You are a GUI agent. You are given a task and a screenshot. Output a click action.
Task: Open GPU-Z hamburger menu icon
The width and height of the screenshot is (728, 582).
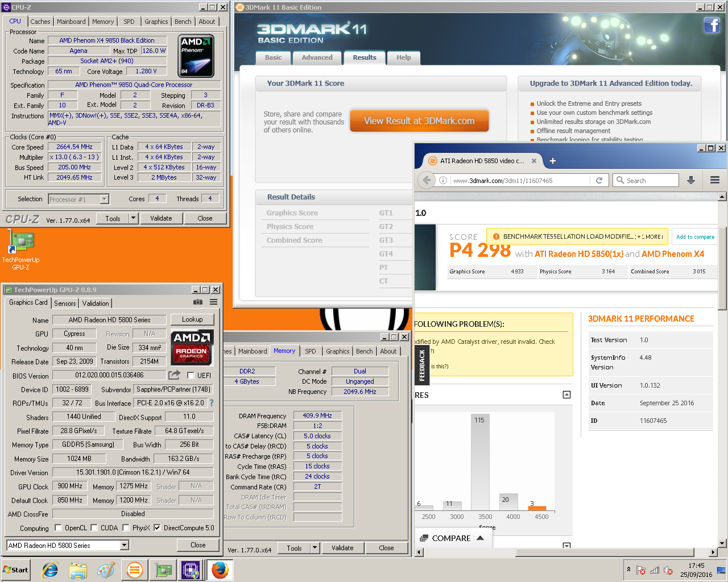pos(213,302)
